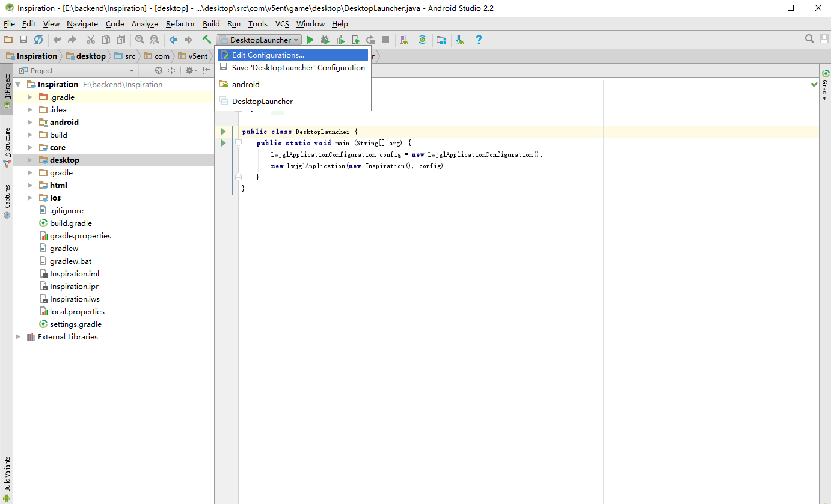Open the Project view selector dropdown

[x=78, y=70]
